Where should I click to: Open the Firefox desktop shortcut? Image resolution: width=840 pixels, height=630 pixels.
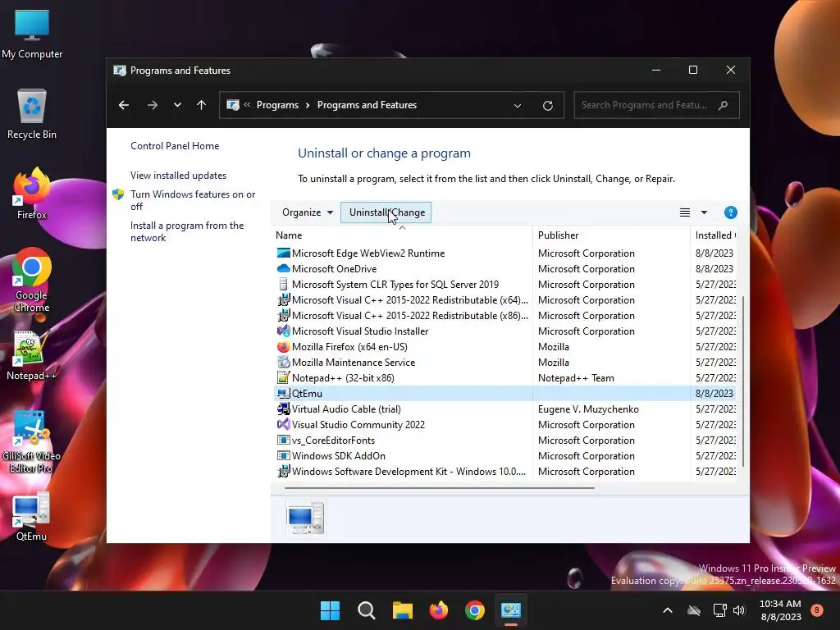tap(32, 194)
